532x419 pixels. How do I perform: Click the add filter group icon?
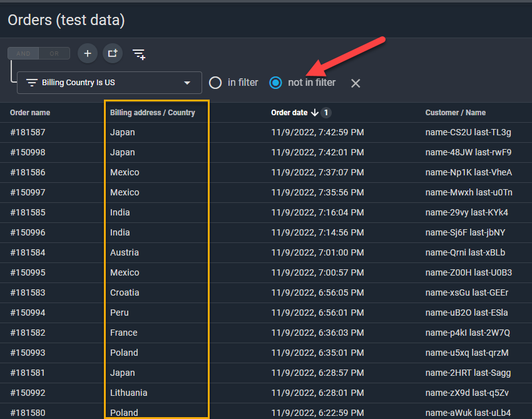(x=113, y=54)
